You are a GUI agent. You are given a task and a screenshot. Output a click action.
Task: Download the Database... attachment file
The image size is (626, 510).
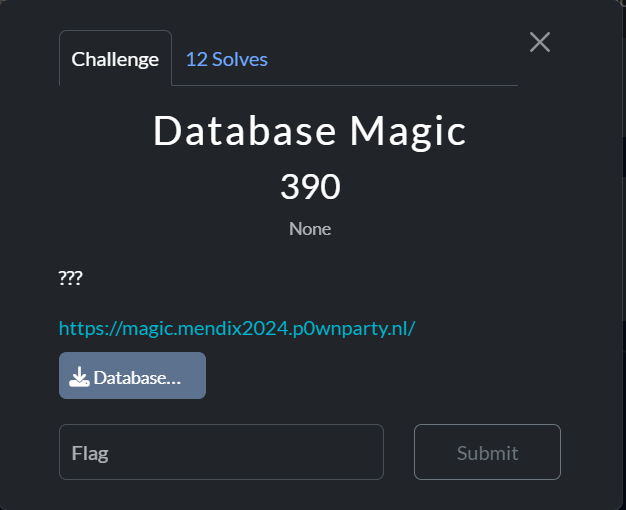click(x=133, y=375)
